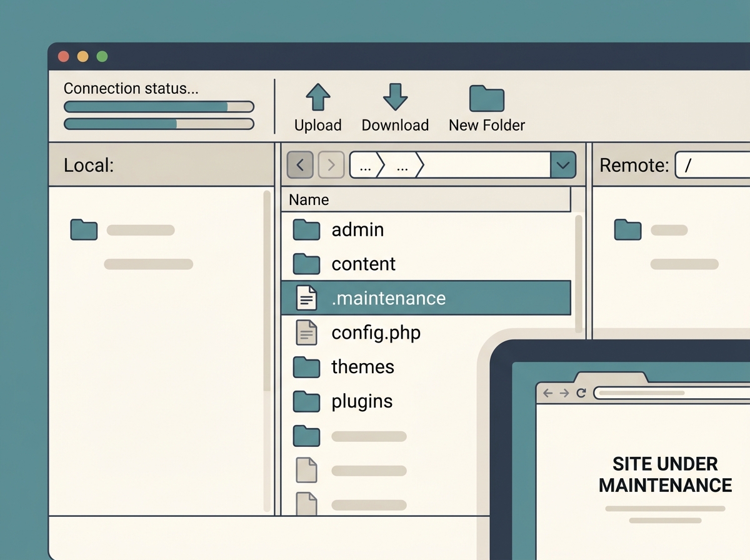Click reload icon in the browser preview

click(x=581, y=393)
